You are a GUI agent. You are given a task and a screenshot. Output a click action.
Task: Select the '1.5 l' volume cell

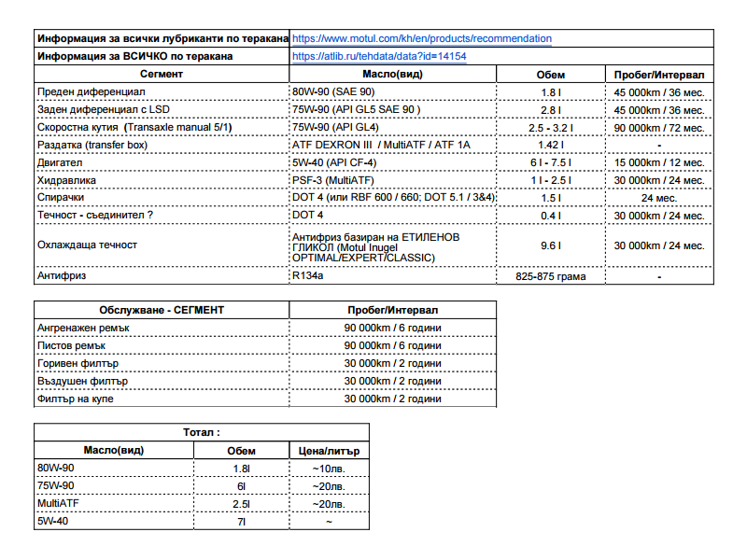(551, 198)
